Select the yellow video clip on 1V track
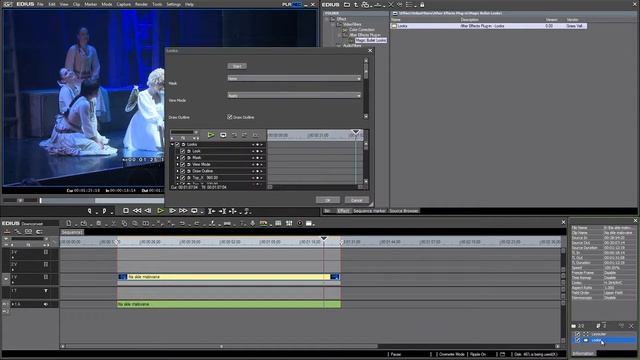Viewport: 640px width, 360px height. tap(229, 277)
